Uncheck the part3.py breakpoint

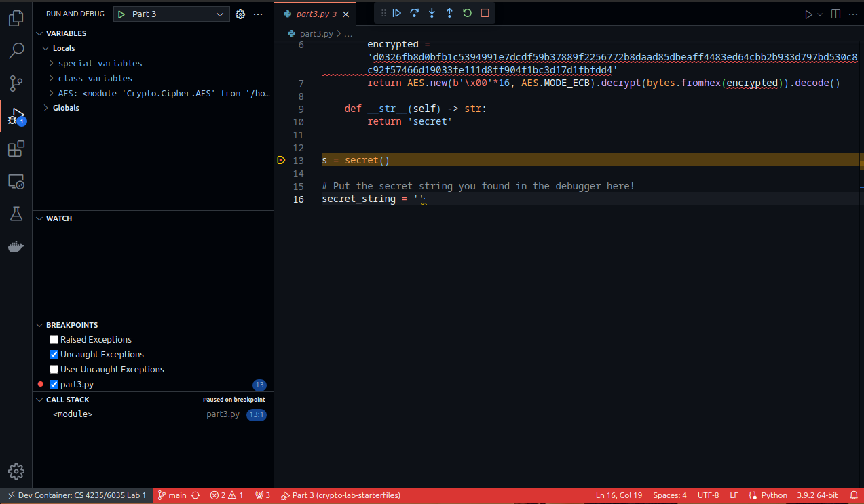pyautogui.click(x=54, y=384)
